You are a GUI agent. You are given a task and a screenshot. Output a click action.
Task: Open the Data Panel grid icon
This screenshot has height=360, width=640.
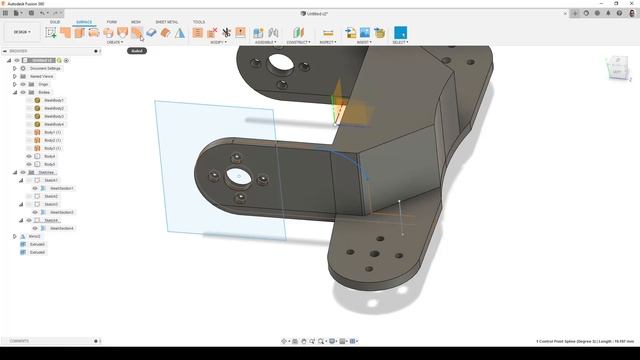point(5,13)
